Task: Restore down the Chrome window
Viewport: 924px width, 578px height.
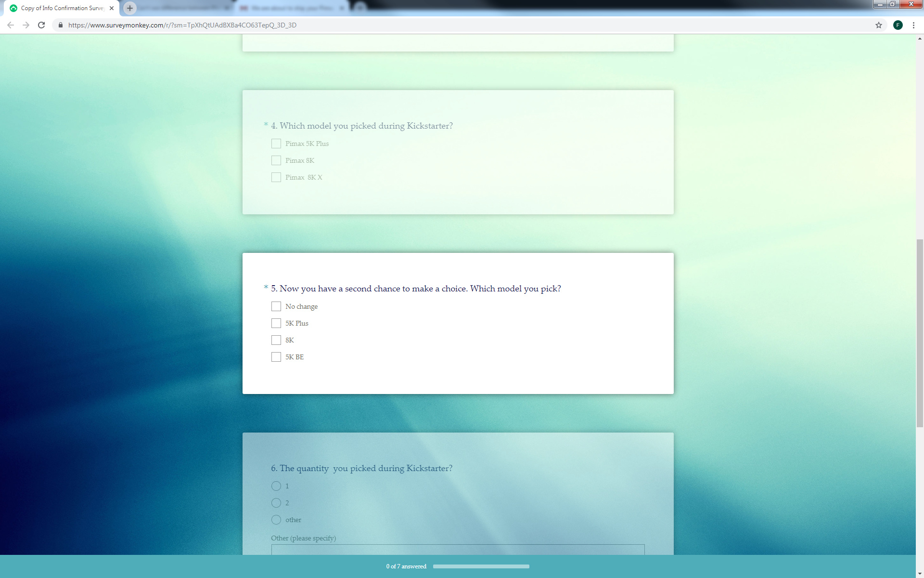Action: pos(892,4)
